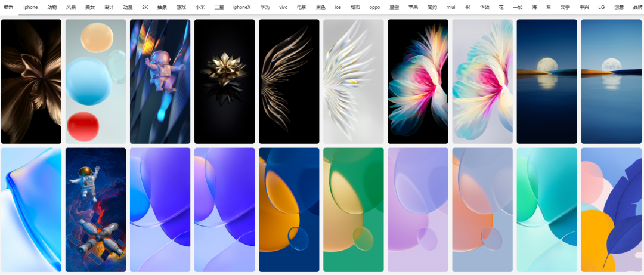
Task: Select the oppo category tab
Action: pos(374,7)
